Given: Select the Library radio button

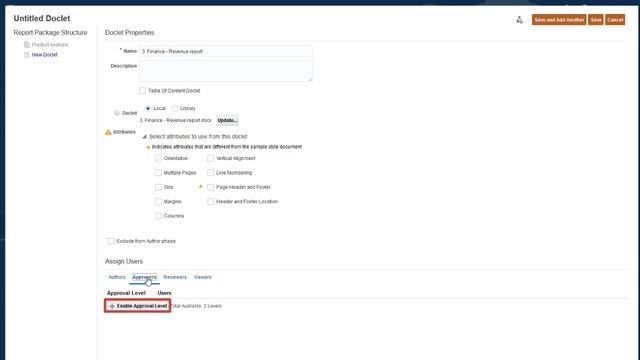Looking at the screenshot, I should coord(175,108).
